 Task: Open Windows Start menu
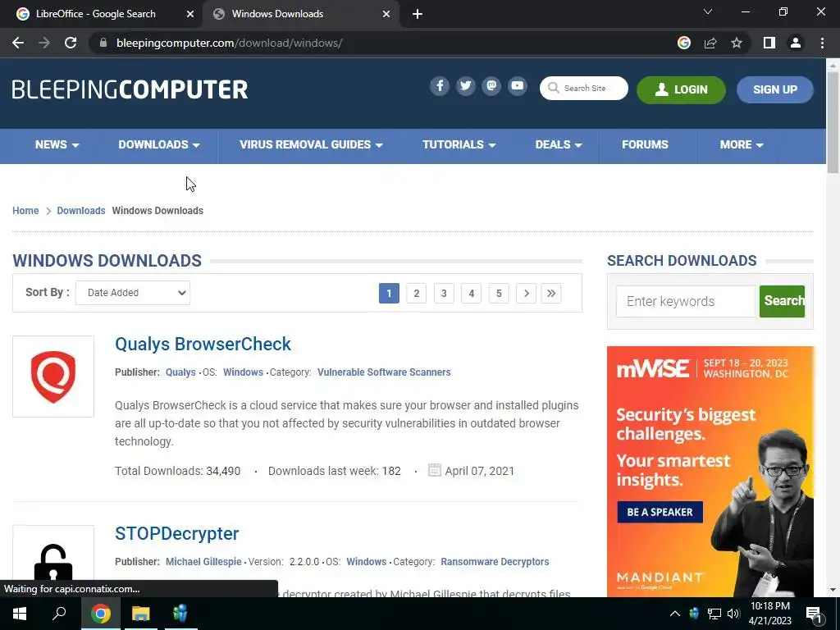click(x=20, y=614)
